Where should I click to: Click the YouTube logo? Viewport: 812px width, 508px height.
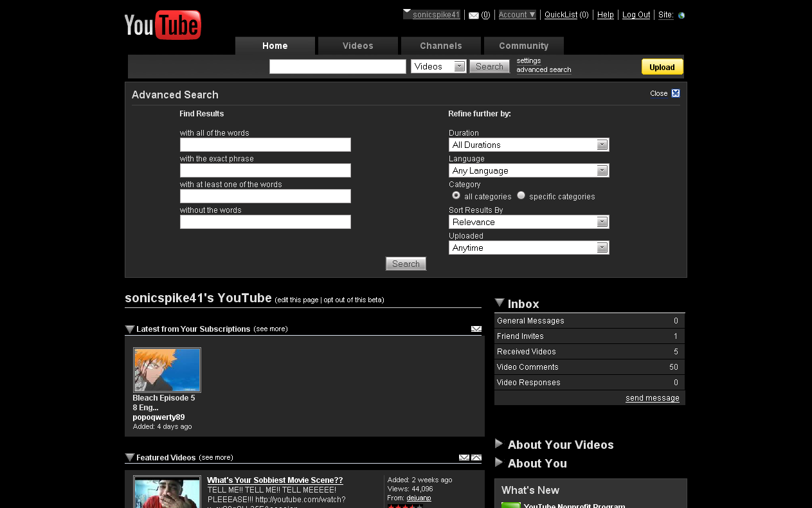tap(163, 25)
